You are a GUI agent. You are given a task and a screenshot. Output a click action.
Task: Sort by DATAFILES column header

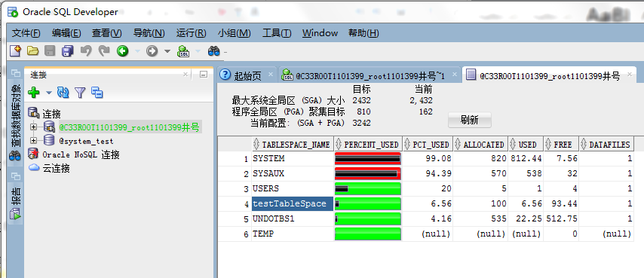[606, 145]
